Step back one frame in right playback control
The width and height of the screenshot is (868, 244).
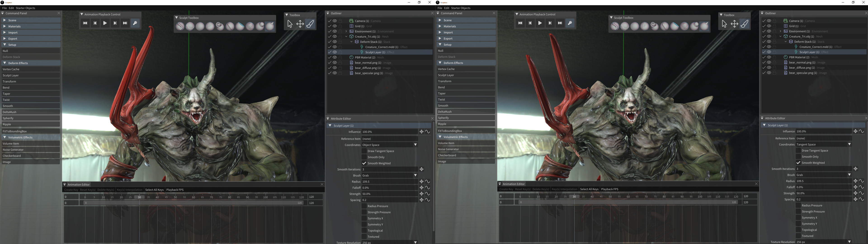pos(530,23)
